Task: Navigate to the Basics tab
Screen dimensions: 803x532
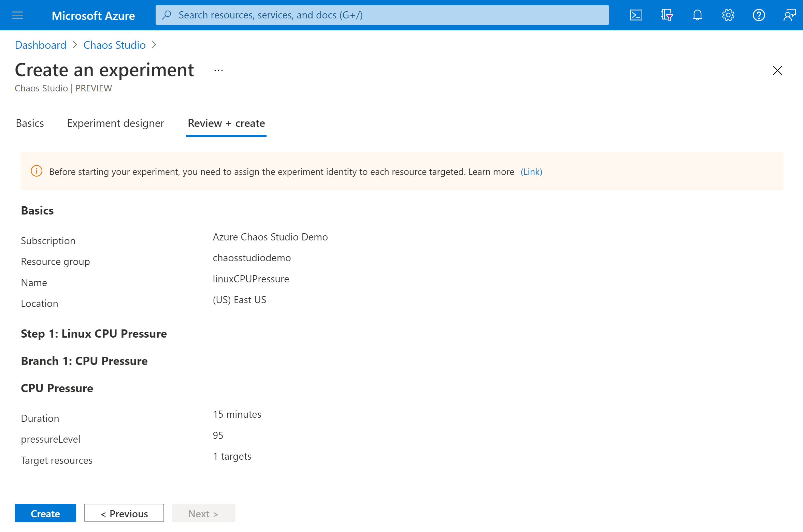Action: 29,123
